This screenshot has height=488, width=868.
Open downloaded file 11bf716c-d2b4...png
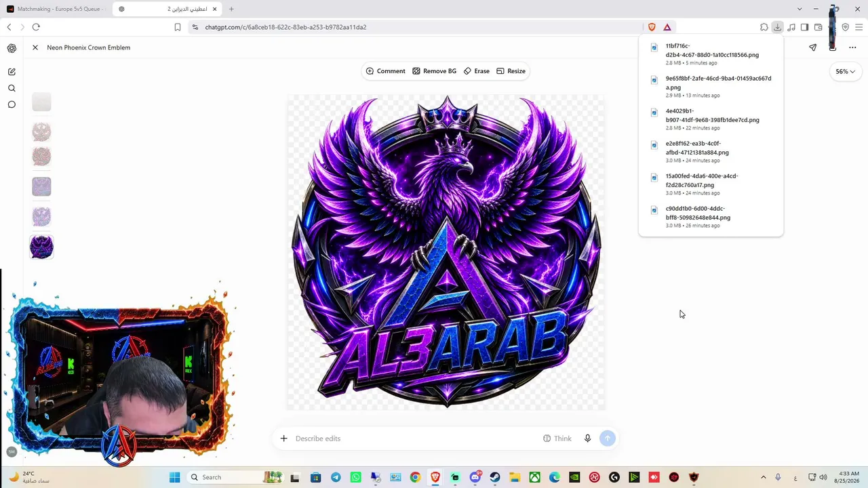tap(711, 54)
